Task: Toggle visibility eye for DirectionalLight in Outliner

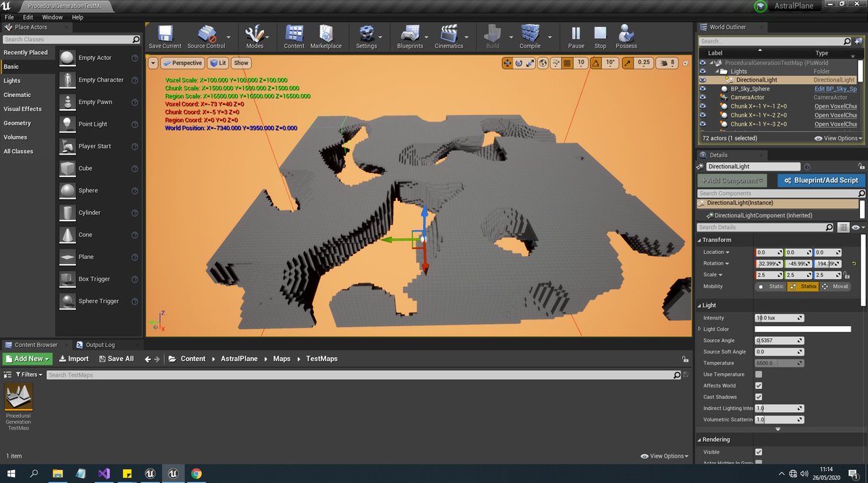Action: [703, 80]
